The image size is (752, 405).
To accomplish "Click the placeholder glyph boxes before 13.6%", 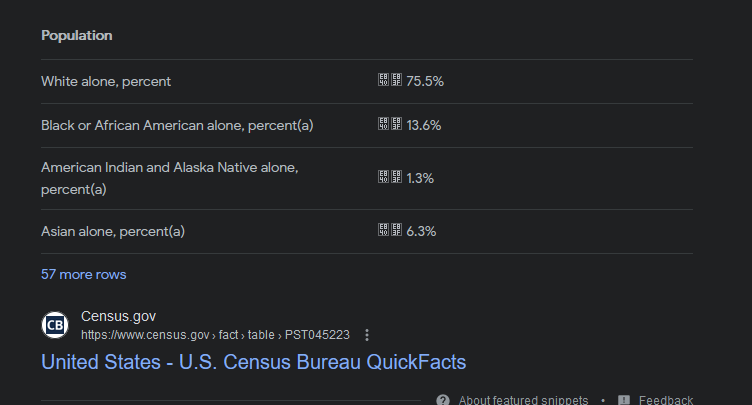I will [389, 124].
